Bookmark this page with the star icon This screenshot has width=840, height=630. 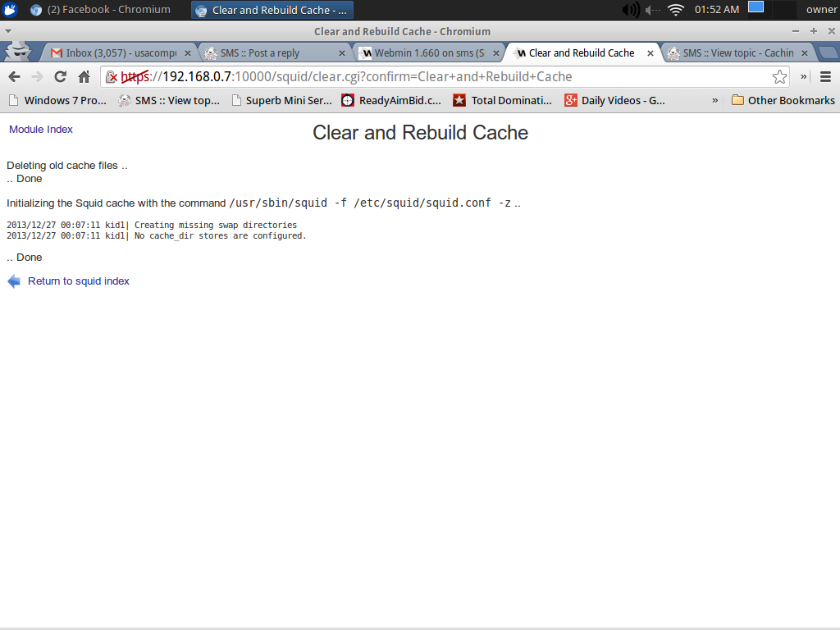click(779, 77)
